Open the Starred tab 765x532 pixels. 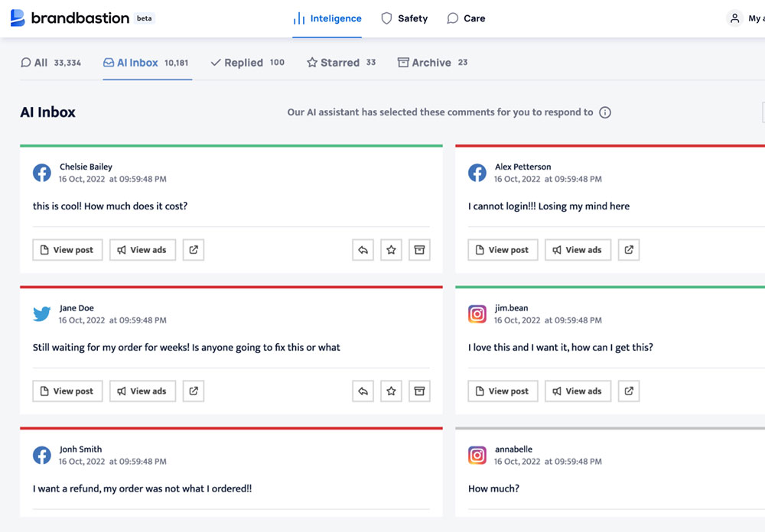341,63
